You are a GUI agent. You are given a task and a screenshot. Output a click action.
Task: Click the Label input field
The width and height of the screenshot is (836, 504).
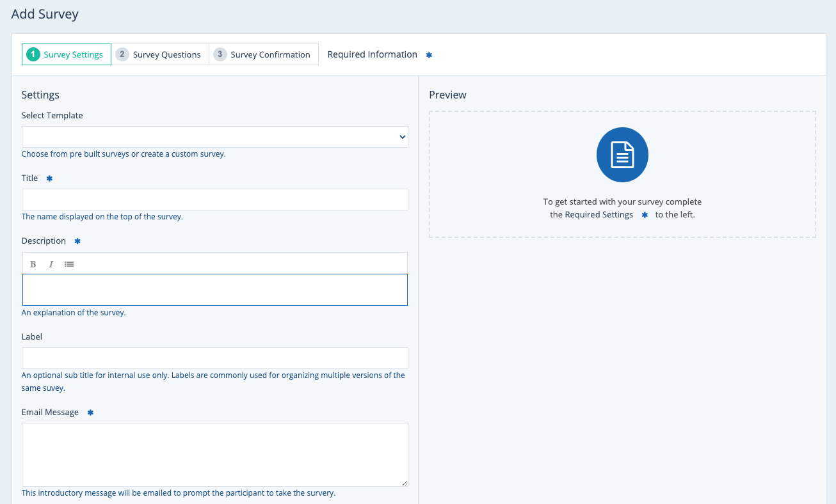[214, 358]
